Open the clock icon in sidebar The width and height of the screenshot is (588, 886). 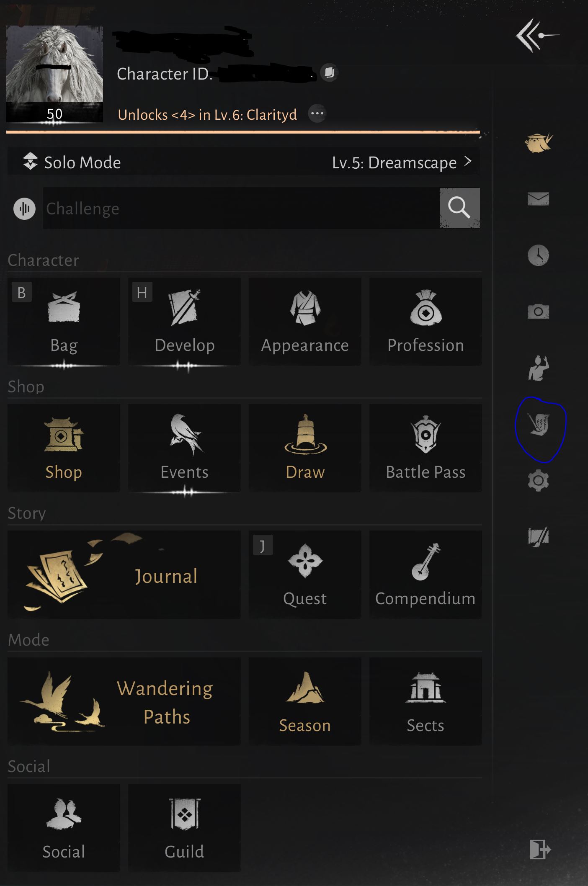click(538, 255)
